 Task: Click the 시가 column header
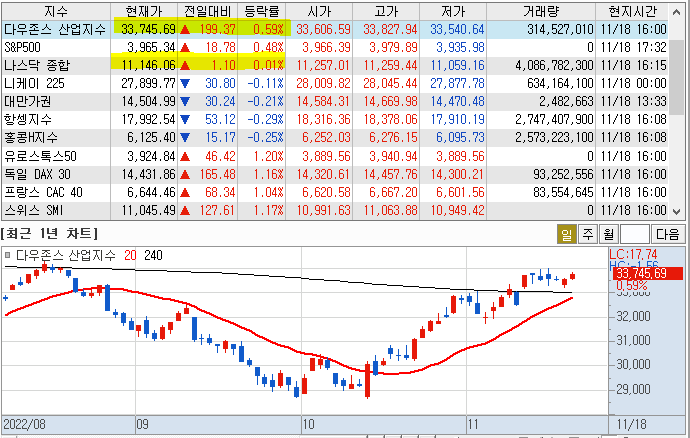click(x=319, y=11)
